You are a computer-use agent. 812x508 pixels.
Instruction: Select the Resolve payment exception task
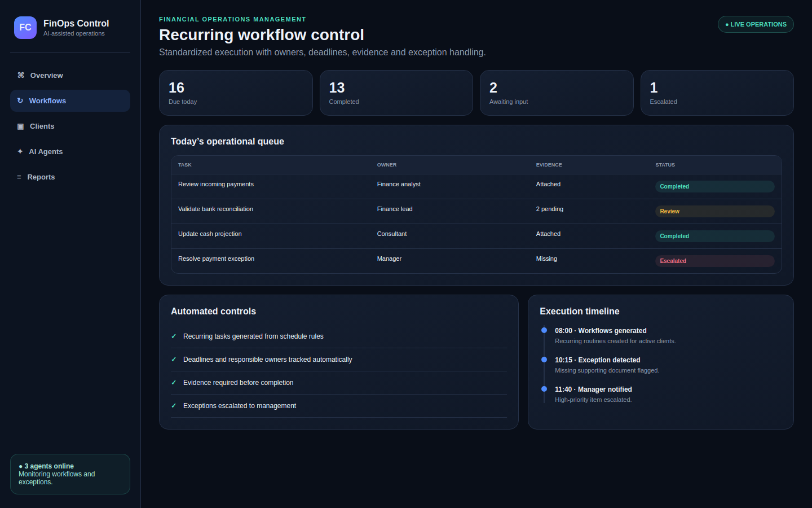tap(216, 259)
